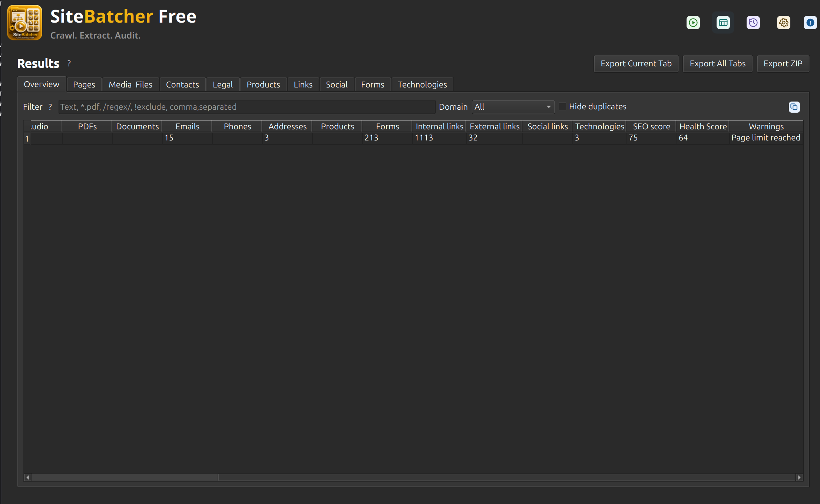The height and width of the screenshot is (504, 820).
Task: Click the copy table icon
Action: 794,107
